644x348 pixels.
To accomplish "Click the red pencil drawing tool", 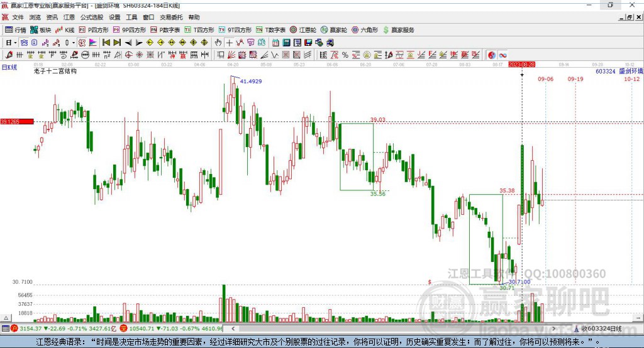I will coord(9,55).
